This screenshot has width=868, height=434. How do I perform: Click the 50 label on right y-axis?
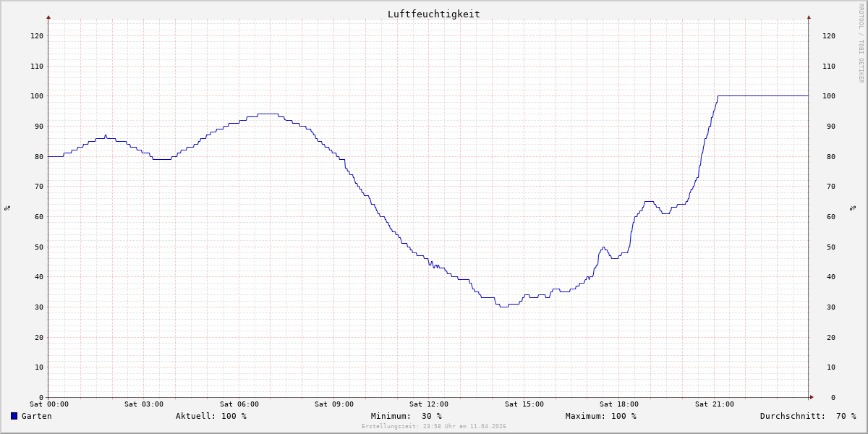(828, 247)
